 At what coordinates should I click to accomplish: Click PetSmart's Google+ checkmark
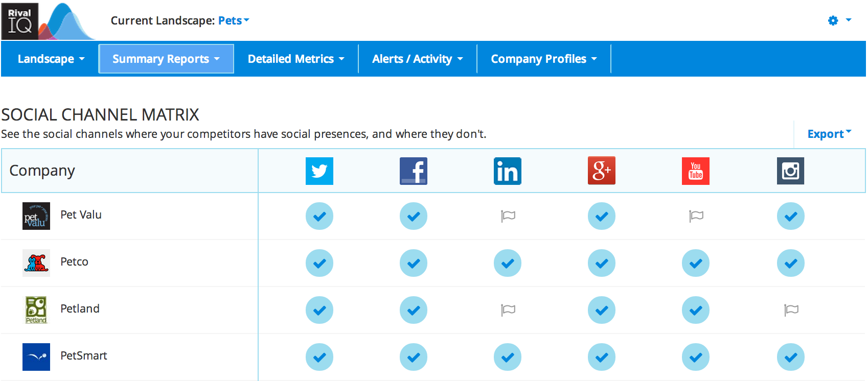[x=602, y=357]
